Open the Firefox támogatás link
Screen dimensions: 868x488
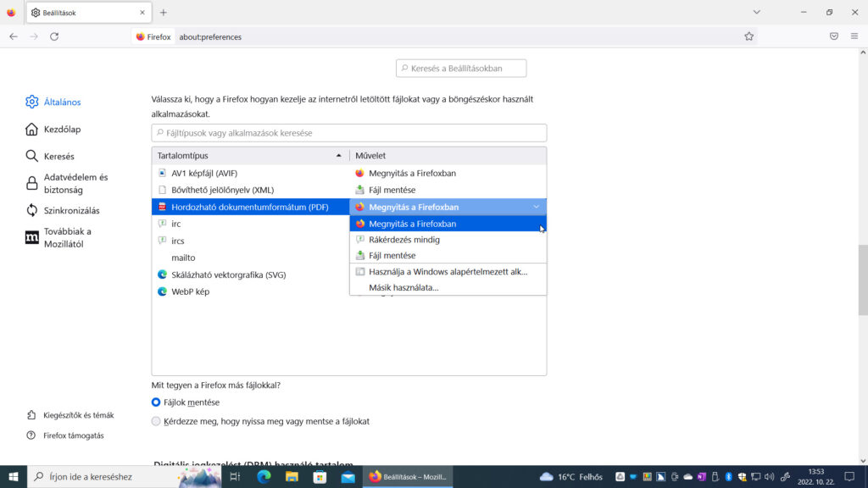pyautogui.click(x=65, y=435)
